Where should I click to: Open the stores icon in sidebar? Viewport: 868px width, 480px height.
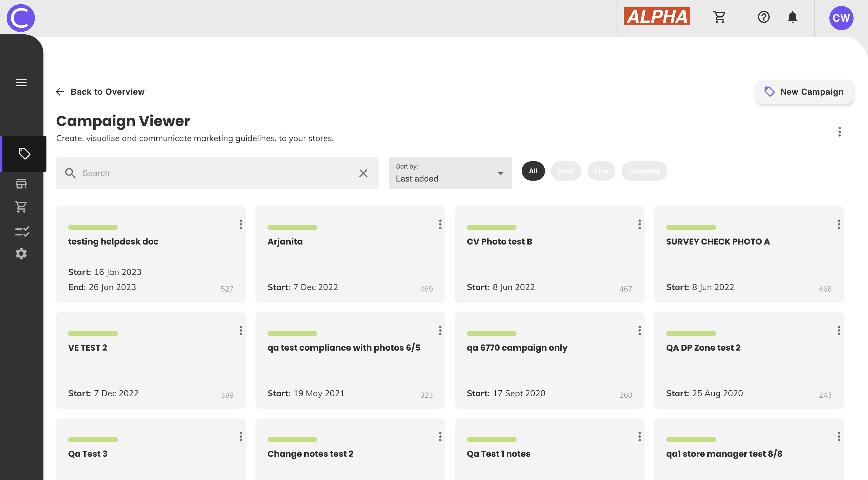pyautogui.click(x=21, y=184)
